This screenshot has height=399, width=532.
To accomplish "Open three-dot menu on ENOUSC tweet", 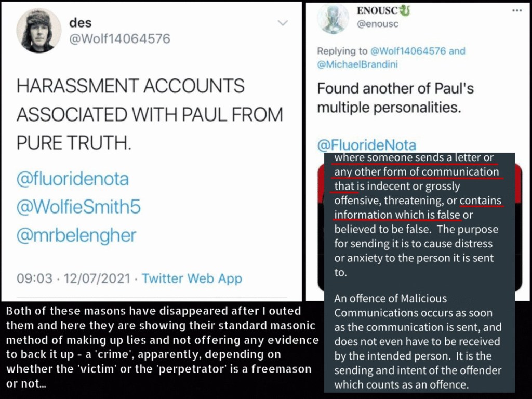I will [517, 10].
